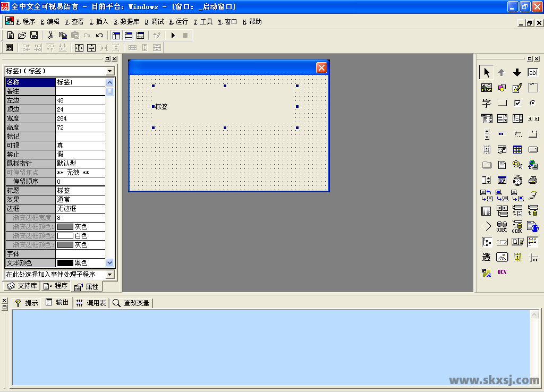Click the Open folder toolbar icon
544x392 pixels.
pyautogui.click(x=22, y=36)
